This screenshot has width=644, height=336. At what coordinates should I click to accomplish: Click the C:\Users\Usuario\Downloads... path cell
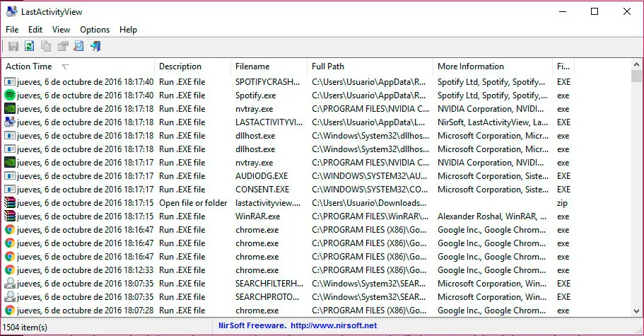pyautogui.click(x=369, y=203)
